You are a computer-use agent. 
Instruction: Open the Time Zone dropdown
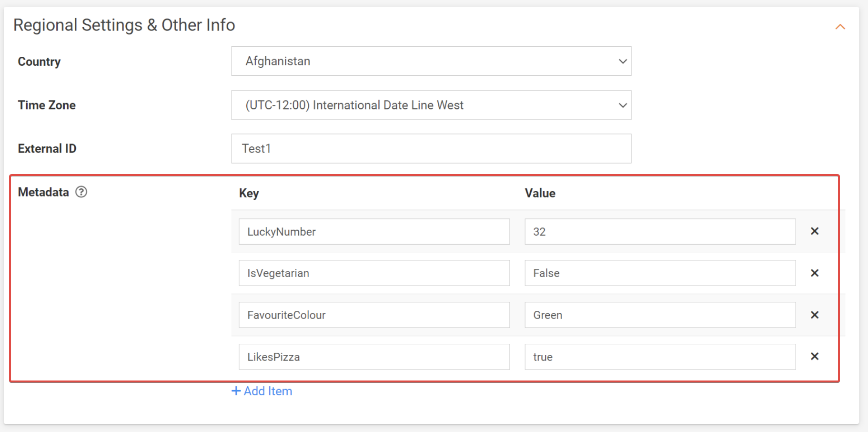431,105
